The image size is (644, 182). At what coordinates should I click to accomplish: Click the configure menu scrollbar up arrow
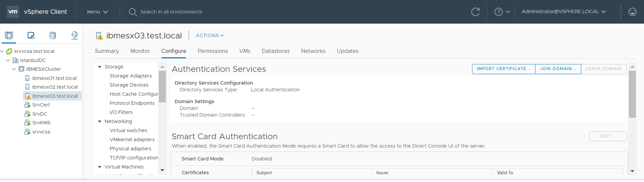pos(162,67)
